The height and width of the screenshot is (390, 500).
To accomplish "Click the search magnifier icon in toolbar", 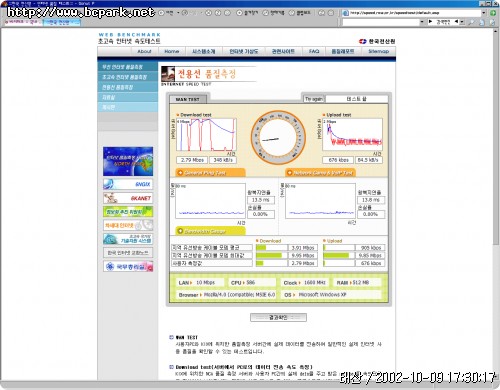I will pos(472,22).
